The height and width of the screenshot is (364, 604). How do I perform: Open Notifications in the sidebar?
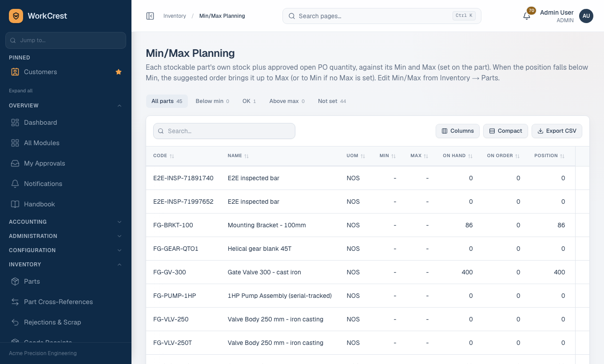pos(66,184)
